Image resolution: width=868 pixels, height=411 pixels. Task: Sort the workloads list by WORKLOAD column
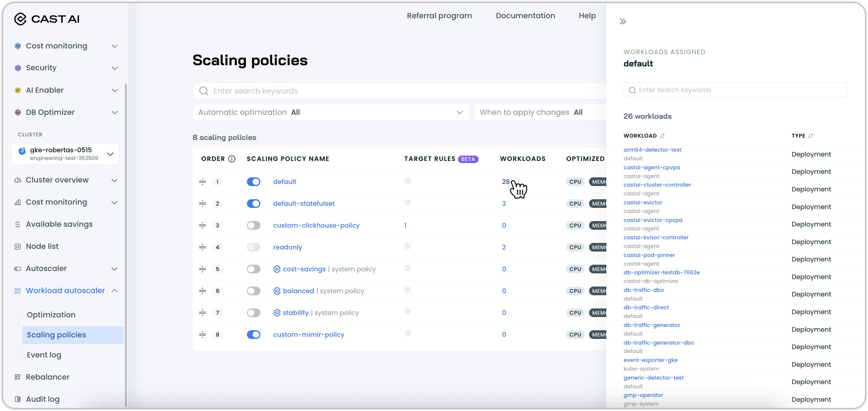(x=662, y=136)
